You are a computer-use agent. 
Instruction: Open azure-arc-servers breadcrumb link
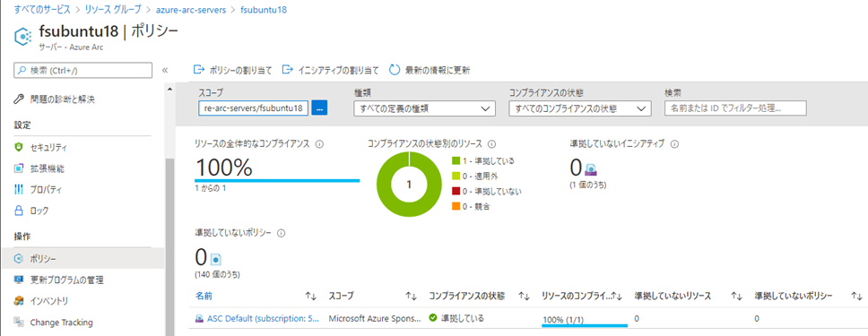click(191, 10)
